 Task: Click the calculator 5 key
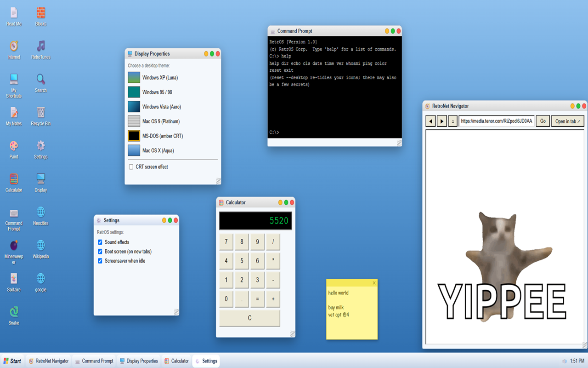tap(242, 261)
